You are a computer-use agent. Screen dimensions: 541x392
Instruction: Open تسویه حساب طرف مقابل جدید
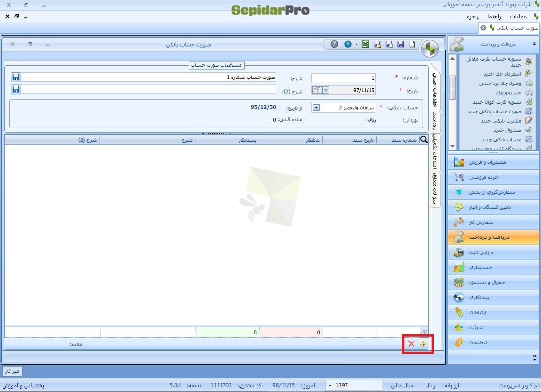point(494,61)
